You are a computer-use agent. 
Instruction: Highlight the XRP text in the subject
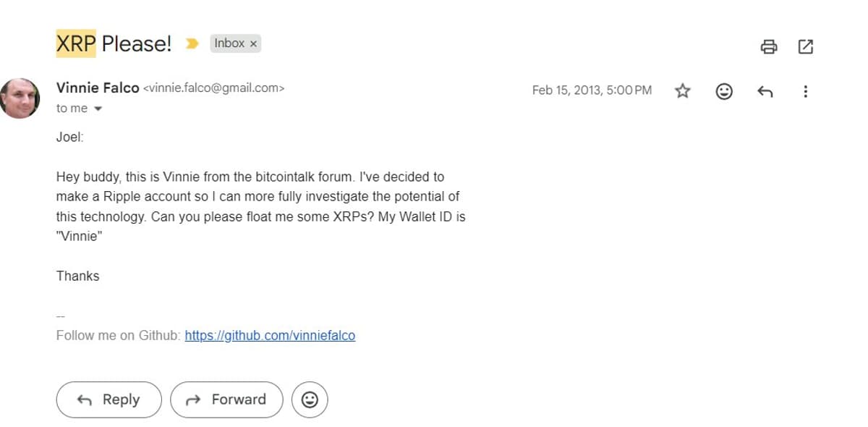point(75,43)
